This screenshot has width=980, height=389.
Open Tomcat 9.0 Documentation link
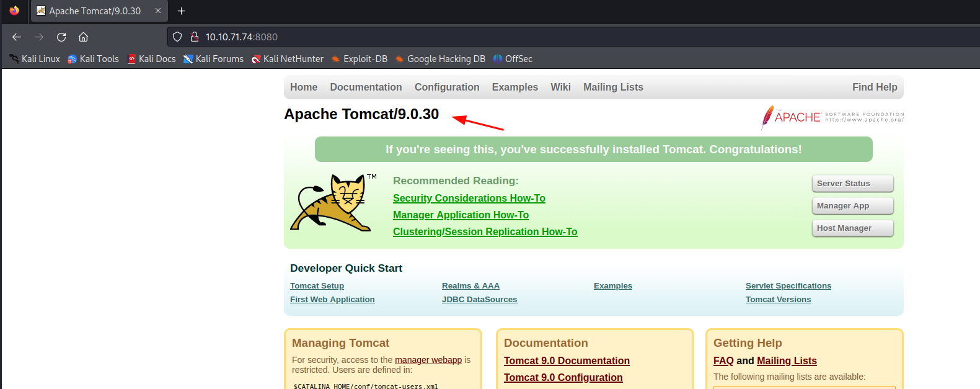(567, 361)
